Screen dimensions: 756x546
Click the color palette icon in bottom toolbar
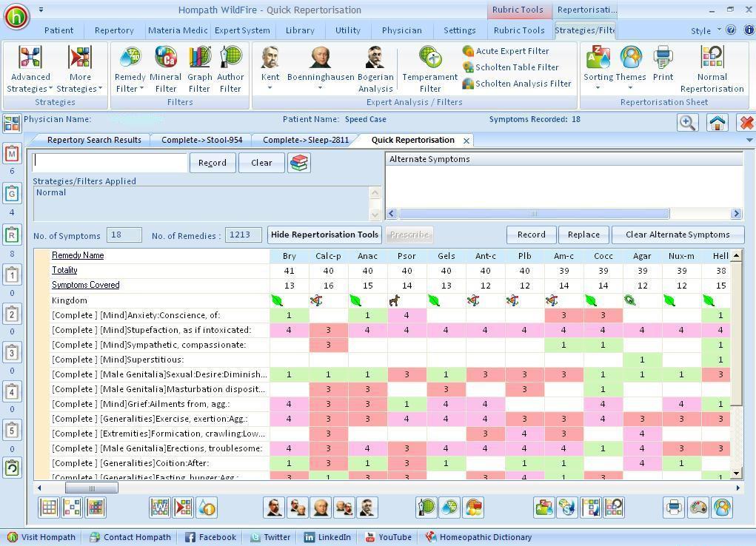coord(698,508)
